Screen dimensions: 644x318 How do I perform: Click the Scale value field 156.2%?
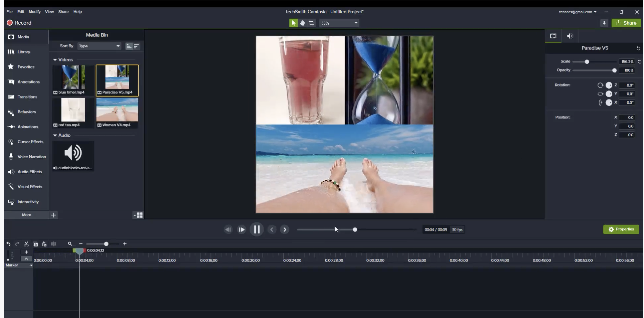pyautogui.click(x=627, y=62)
